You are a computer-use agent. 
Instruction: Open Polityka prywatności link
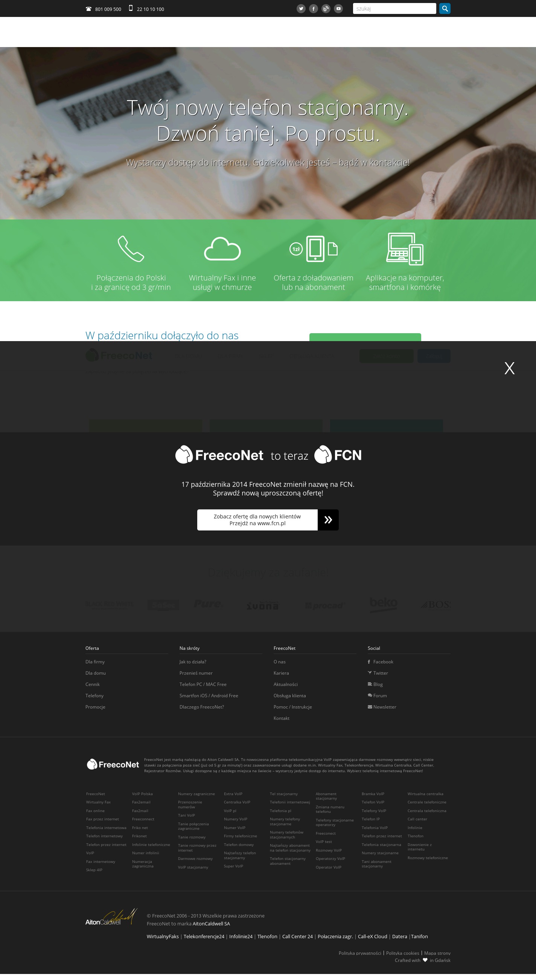[x=359, y=953]
